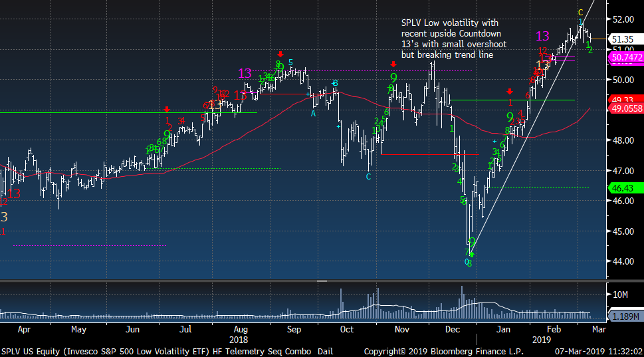This screenshot has width=644, height=357.
Task: Click the 2019 year label
Action: 542,340
